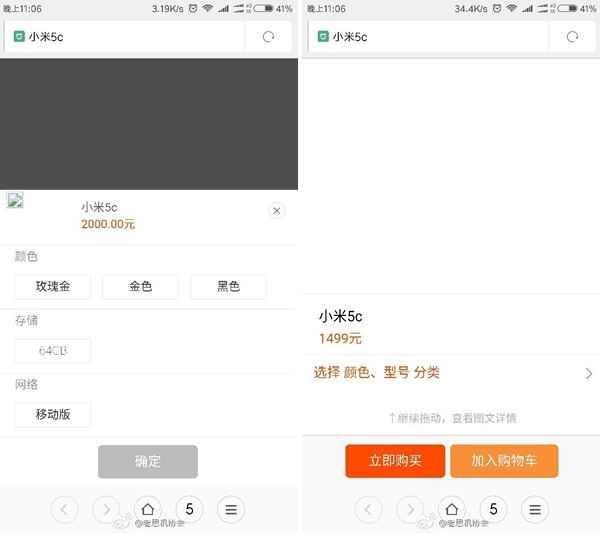Viewport: 600px width, 533px height.
Task: Tap 存储 section label
Action: pyautogui.click(x=26, y=320)
